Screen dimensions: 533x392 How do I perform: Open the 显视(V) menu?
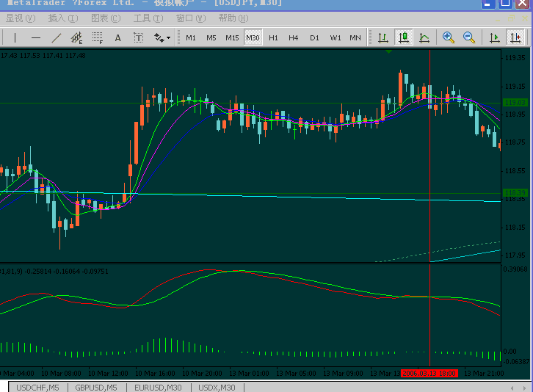(21, 18)
